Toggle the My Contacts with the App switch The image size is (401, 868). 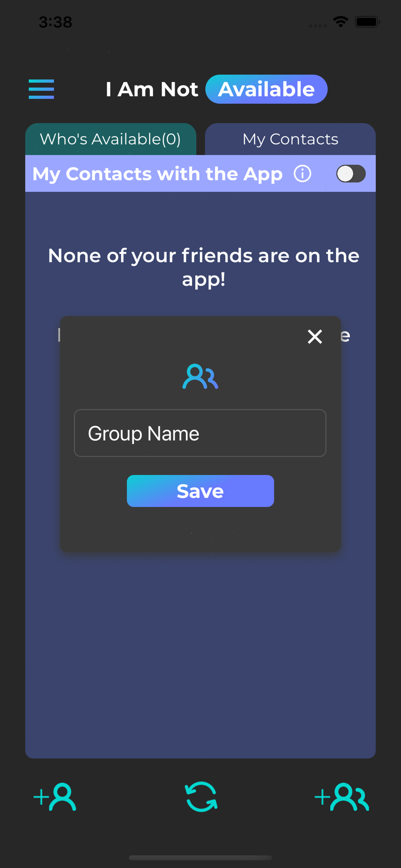(x=351, y=174)
